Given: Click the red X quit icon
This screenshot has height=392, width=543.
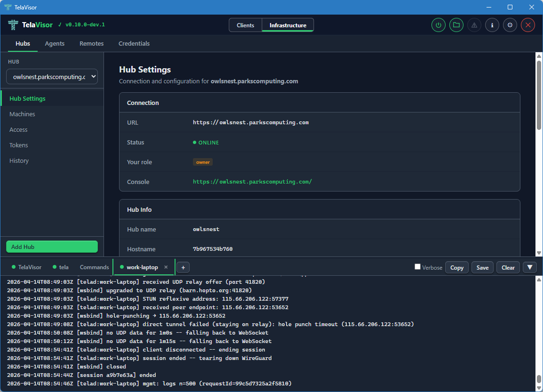Looking at the screenshot, I should tap(528, 25).
